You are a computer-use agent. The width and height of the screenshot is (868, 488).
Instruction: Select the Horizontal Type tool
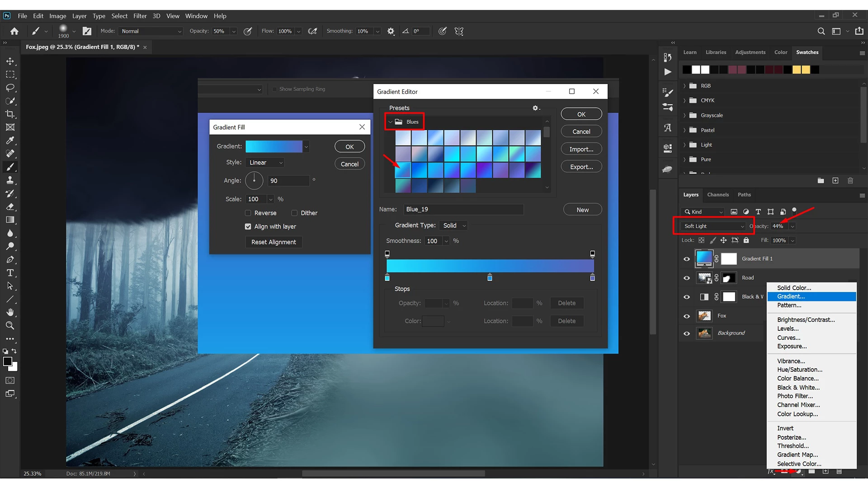coord(10,273)
